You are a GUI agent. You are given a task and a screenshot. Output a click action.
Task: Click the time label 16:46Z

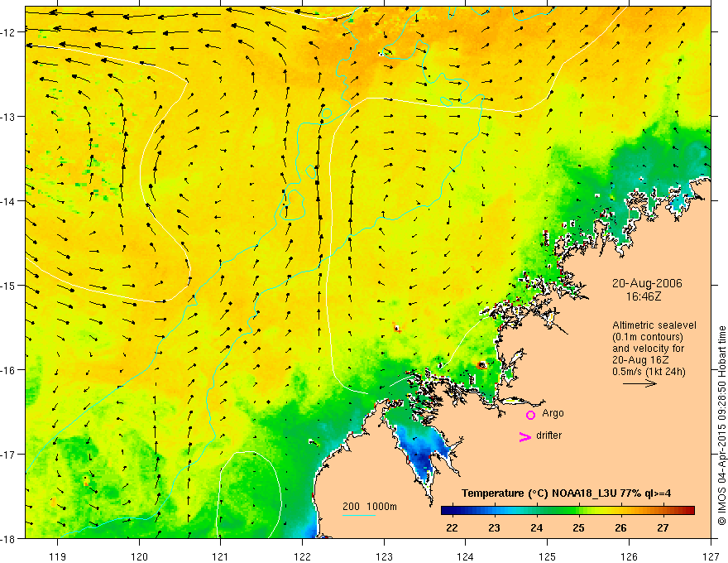pos(643,296)
